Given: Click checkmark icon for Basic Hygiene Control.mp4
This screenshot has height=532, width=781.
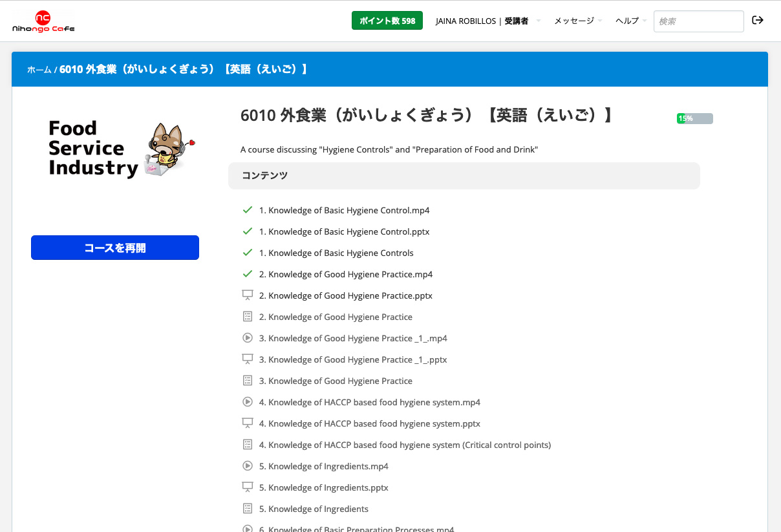Looking at the screenshot, I should click(x=247, y=210).
